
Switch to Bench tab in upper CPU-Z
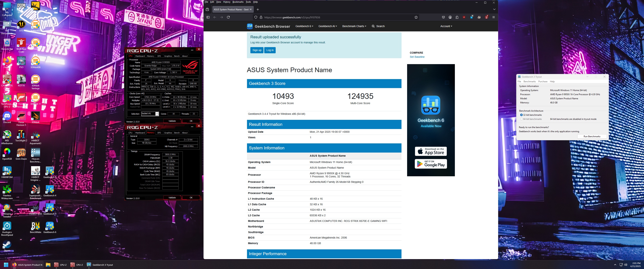click(x=177, y=56)
